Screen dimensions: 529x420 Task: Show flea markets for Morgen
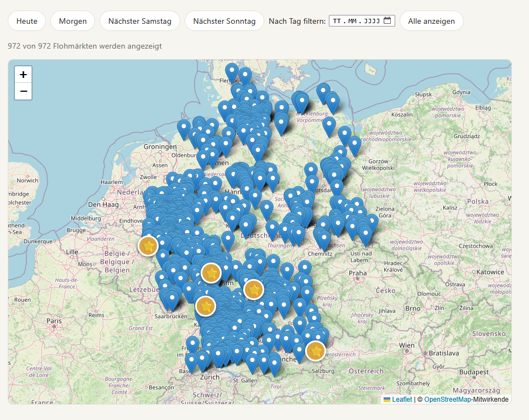coord(72,21)
